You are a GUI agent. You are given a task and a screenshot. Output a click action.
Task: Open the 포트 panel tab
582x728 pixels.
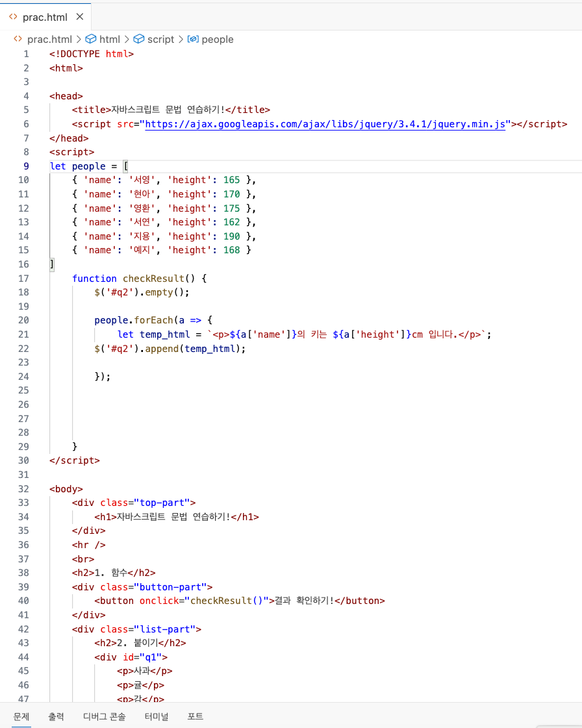coord(195,716)
